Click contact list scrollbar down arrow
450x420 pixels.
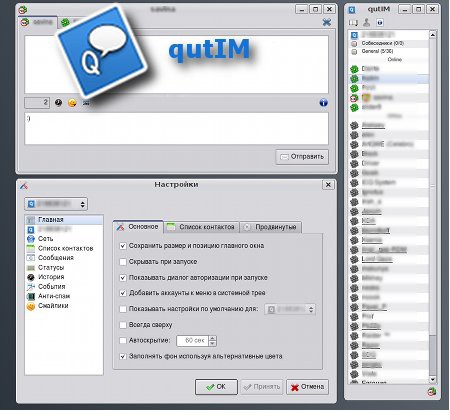point(433,379)
